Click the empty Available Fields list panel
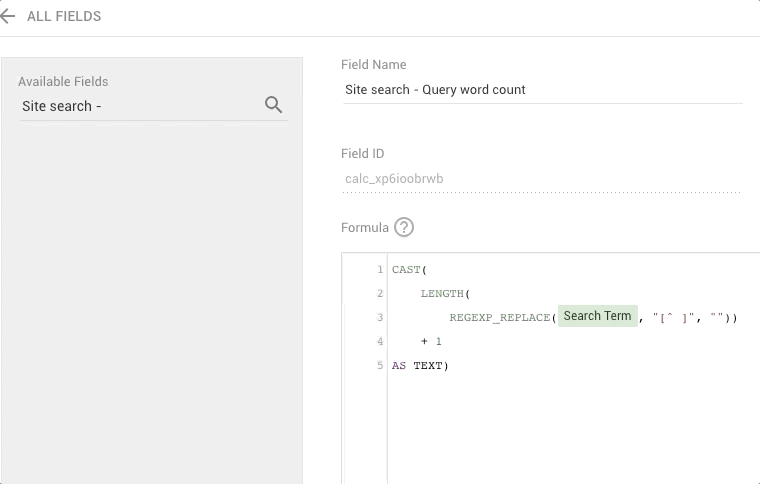Image resolution: width=760 pixels, height=484 pixels. pyautogui.click(x=152, y=300)
